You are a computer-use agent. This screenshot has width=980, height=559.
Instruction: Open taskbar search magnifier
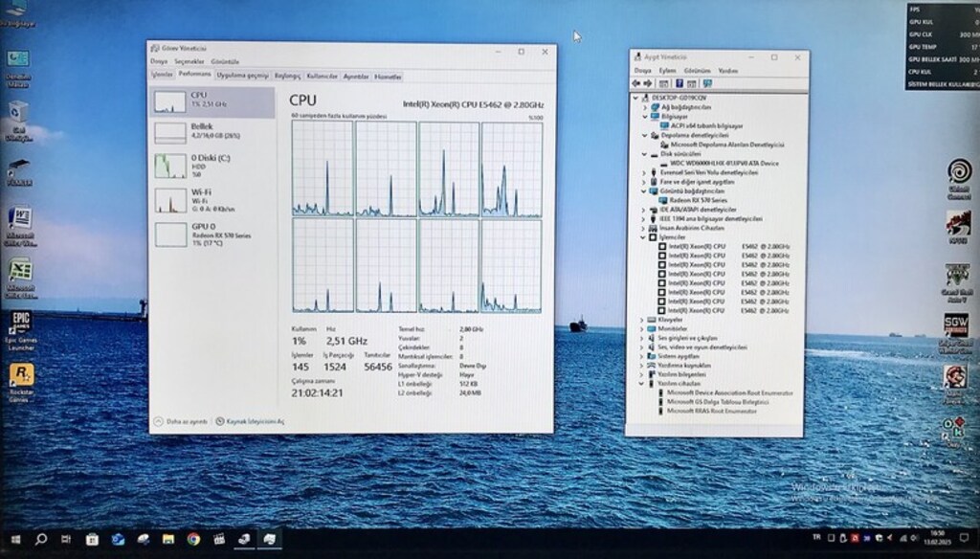coord(40,539)
